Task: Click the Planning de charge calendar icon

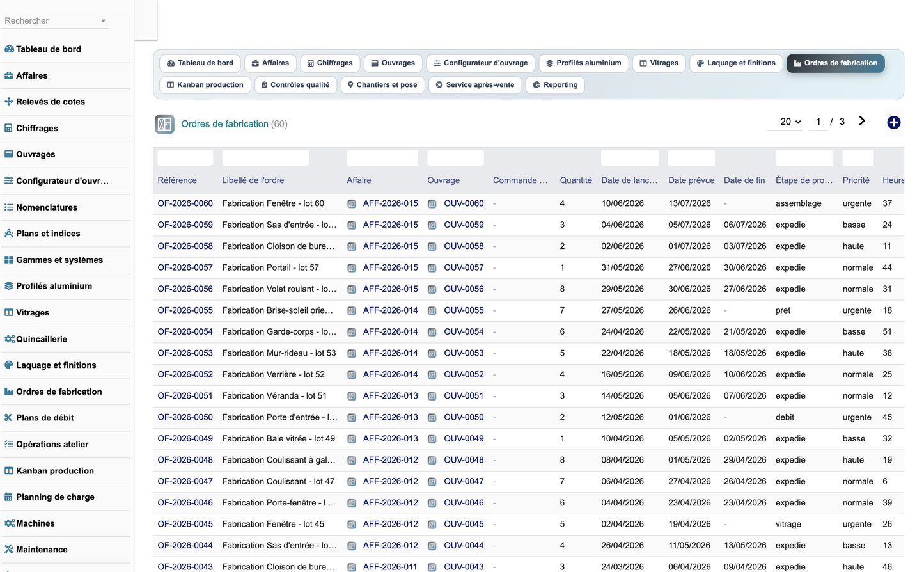Action: (x=9, y=497)
